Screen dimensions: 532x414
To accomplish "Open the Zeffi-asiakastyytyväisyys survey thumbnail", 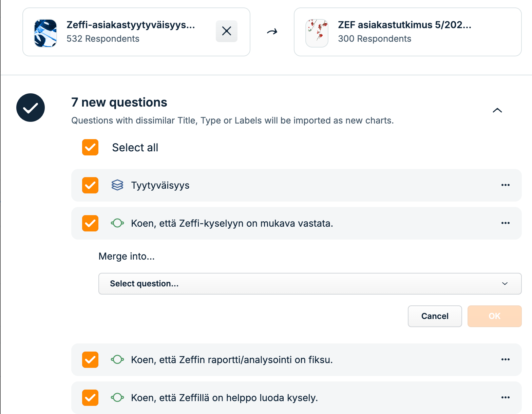I will 45,33.
